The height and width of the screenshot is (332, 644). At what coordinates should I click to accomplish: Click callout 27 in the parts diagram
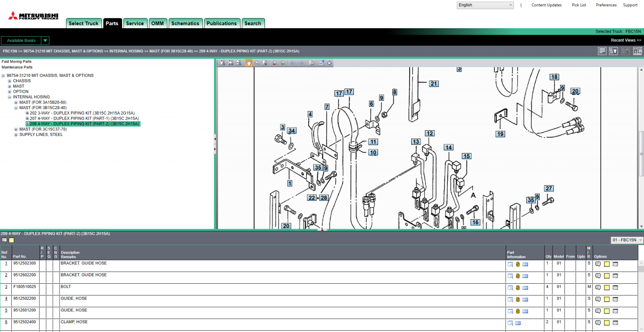pos(549,188)
